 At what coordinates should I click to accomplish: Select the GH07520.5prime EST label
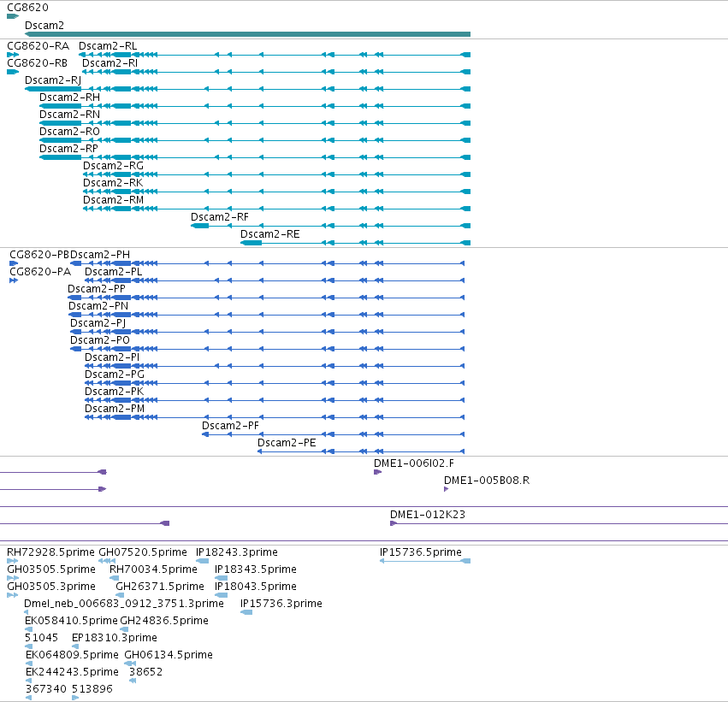coord(143,552)
